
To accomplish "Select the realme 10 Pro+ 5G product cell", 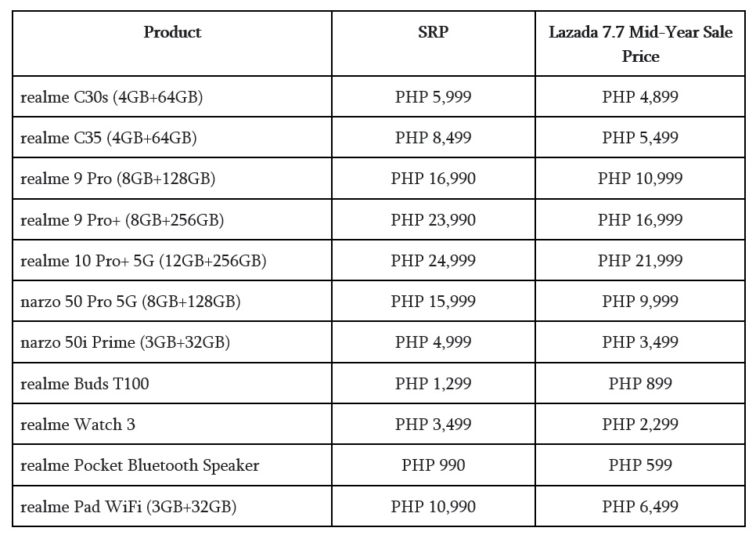I will [143, 261].
